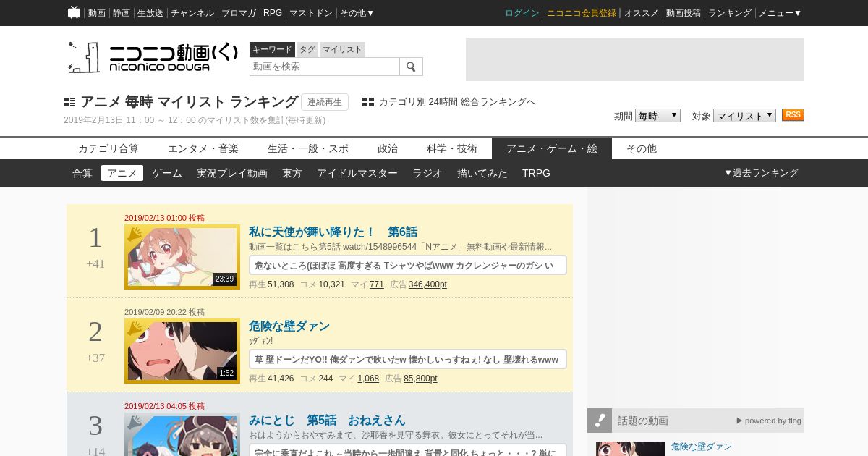Select the キーワード search tab
The height and width of the screenshot is (456, 868).
(272, 49)
